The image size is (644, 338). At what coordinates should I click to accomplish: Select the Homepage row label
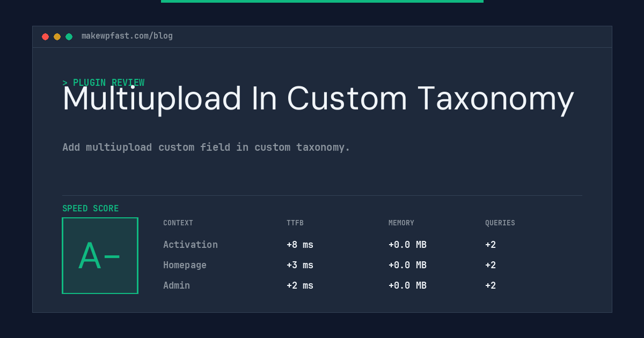185,265
